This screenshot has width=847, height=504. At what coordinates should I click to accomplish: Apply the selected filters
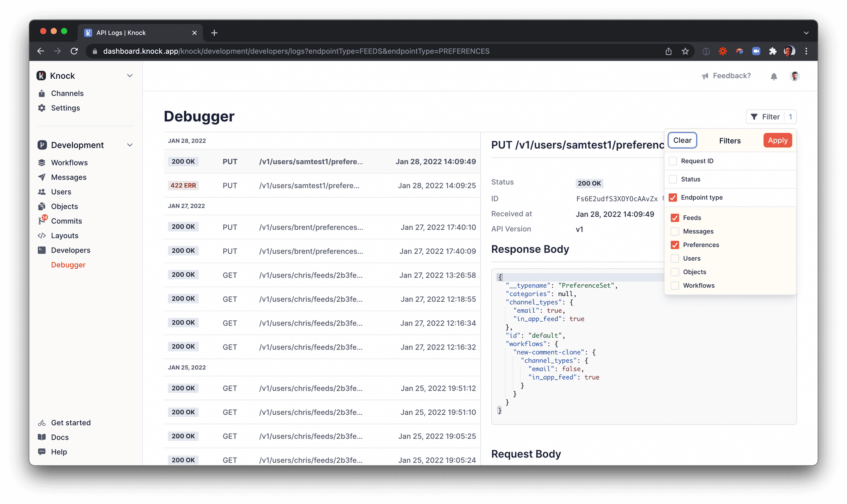(778, 140)
